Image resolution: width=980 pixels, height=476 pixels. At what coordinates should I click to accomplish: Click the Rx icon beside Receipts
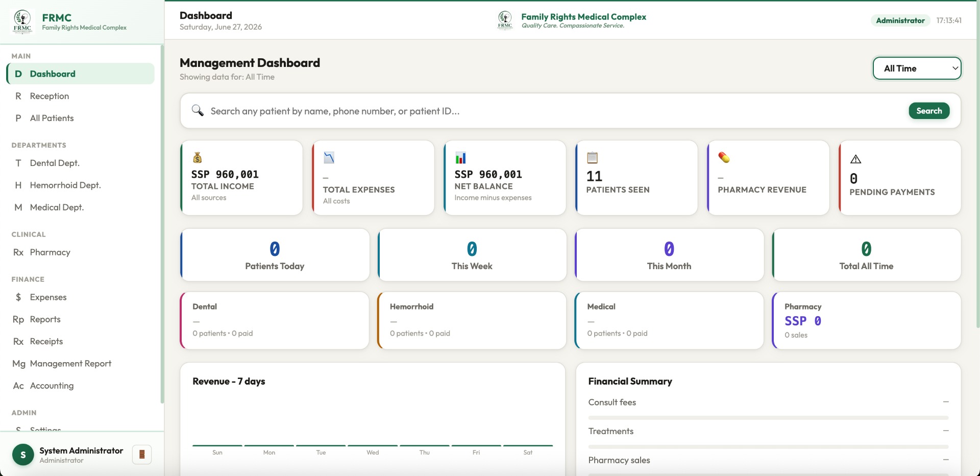coord(18,341)
